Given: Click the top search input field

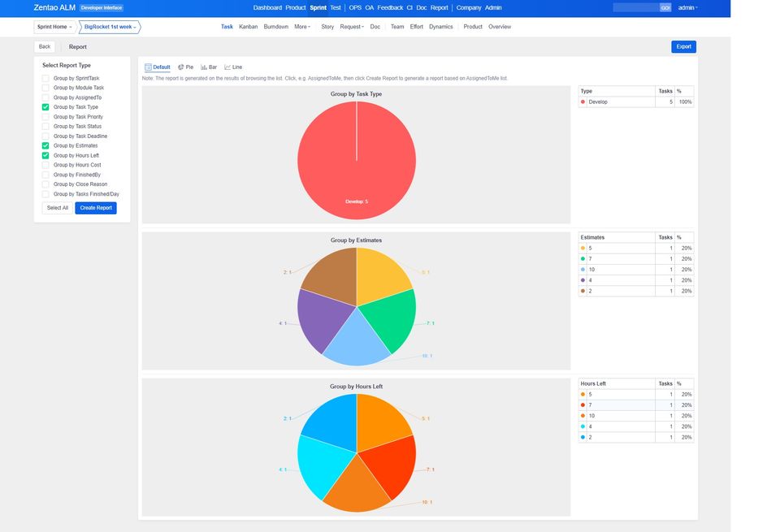Looking at the screenshot, I should click(635, 7).
